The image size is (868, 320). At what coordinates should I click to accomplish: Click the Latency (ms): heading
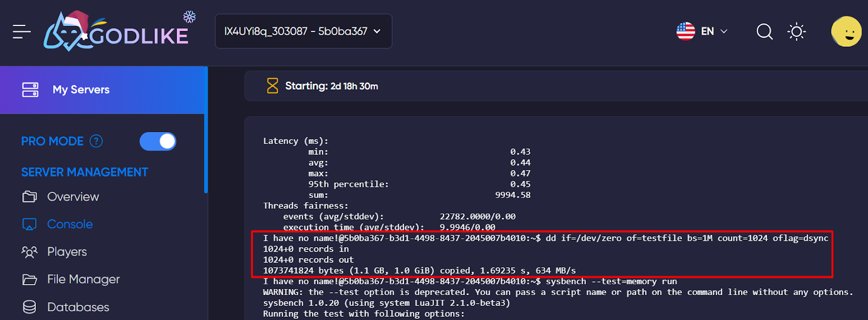[296, 141]
